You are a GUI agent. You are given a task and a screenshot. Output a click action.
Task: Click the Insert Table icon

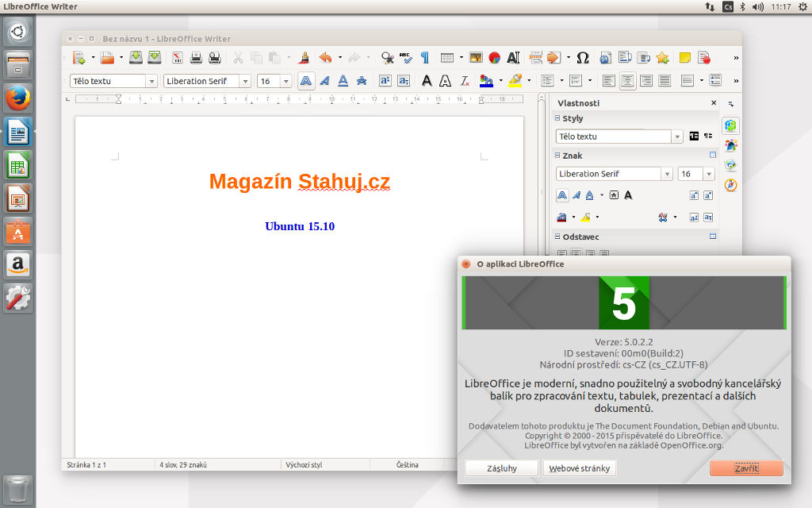pyautogui.click(x=447, y=57)
